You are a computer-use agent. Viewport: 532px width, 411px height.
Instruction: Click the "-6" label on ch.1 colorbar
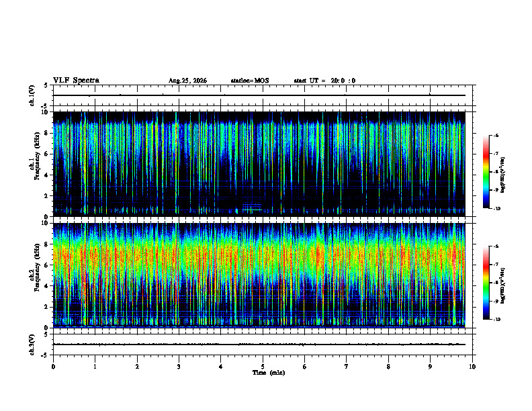[495, 135]
